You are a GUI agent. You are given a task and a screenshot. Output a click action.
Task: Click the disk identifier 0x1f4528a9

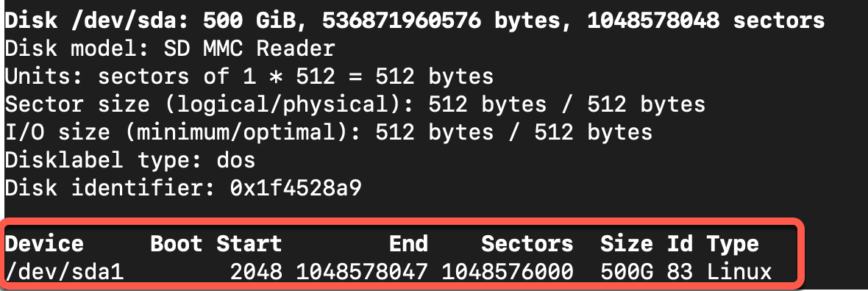tap(296, 189)
